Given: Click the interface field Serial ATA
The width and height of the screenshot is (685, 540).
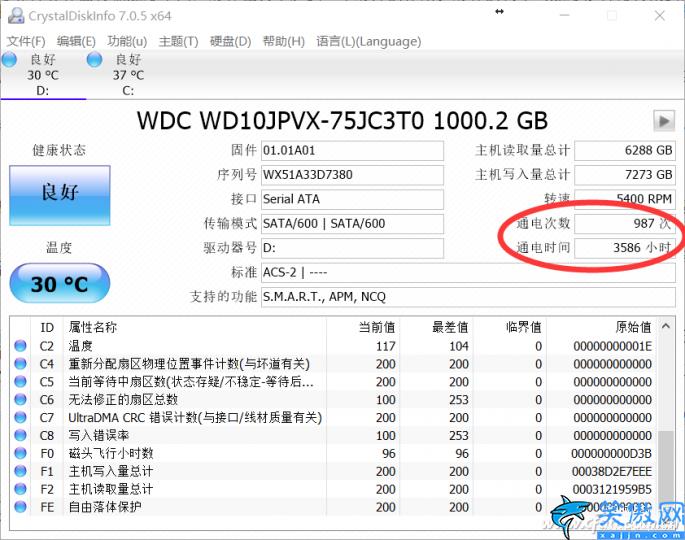Looking at the screenshot, I should pos(352,200).
